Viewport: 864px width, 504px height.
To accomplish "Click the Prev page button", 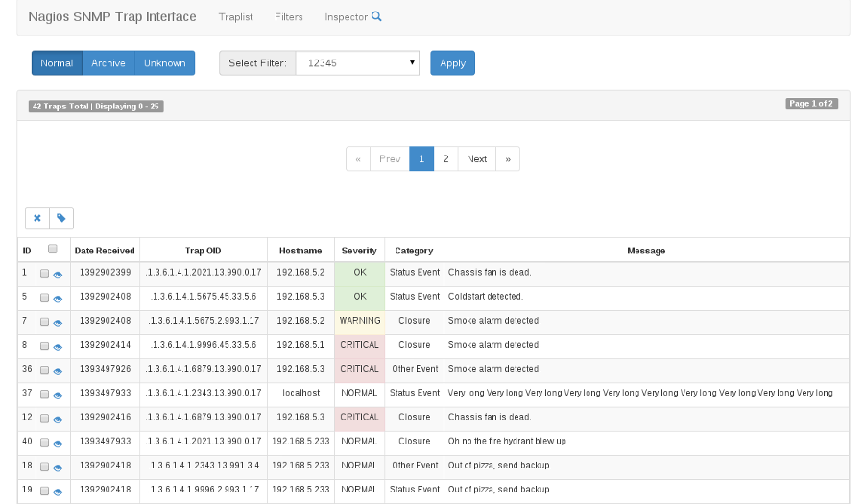I will point(390,158).
